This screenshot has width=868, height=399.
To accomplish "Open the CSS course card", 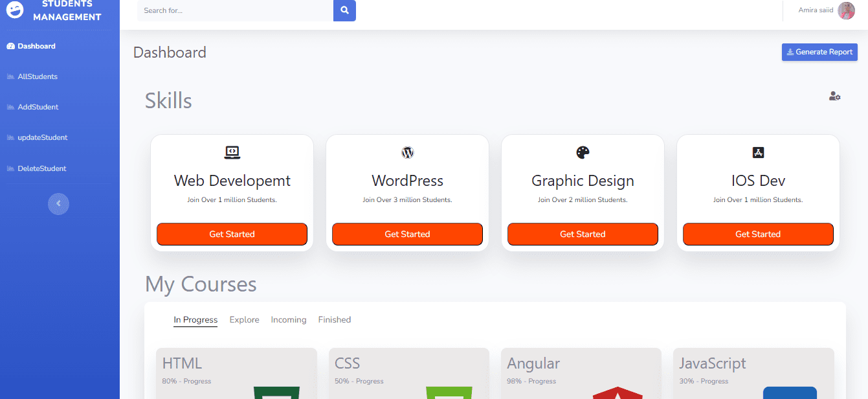I will coord(408,374).
